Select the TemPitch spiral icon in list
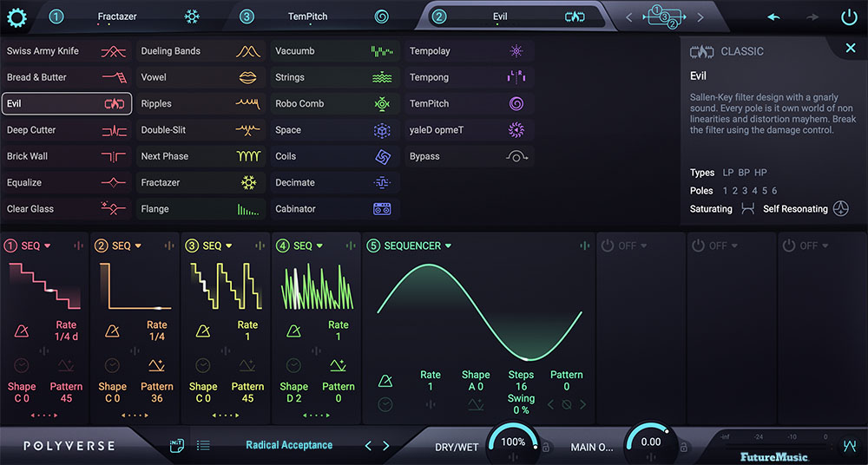The width and height of the screenshot is (868, 465). (516, 103)
